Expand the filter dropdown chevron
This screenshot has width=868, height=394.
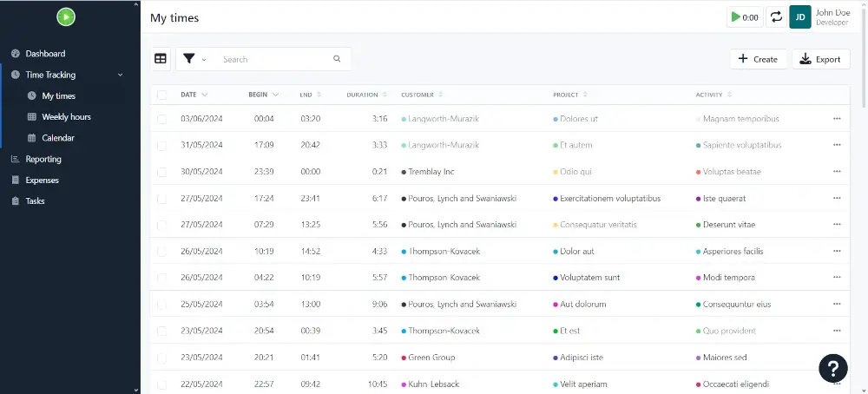[204, 60]
